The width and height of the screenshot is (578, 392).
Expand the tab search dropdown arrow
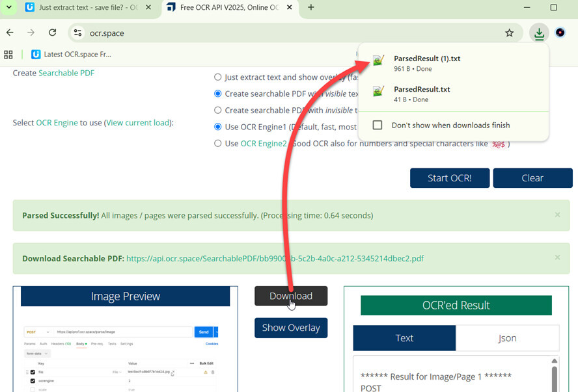point(8,8)
